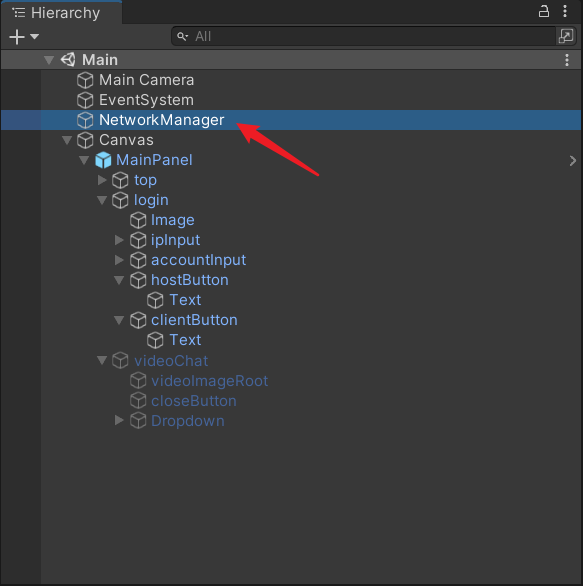The image size is (583, 586).
Task: Click the search magnifier type dropdown
Action: tap(182, 36)
